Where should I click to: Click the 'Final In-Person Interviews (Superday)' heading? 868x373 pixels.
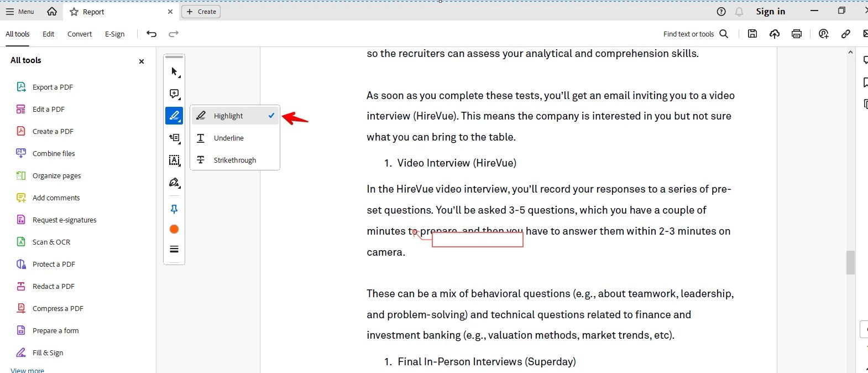coord(487,361)
